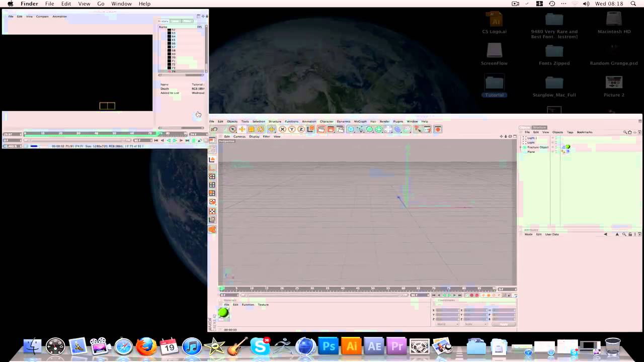
Task: Click the History list vertical scrollbar
Action: coord(206,48)
